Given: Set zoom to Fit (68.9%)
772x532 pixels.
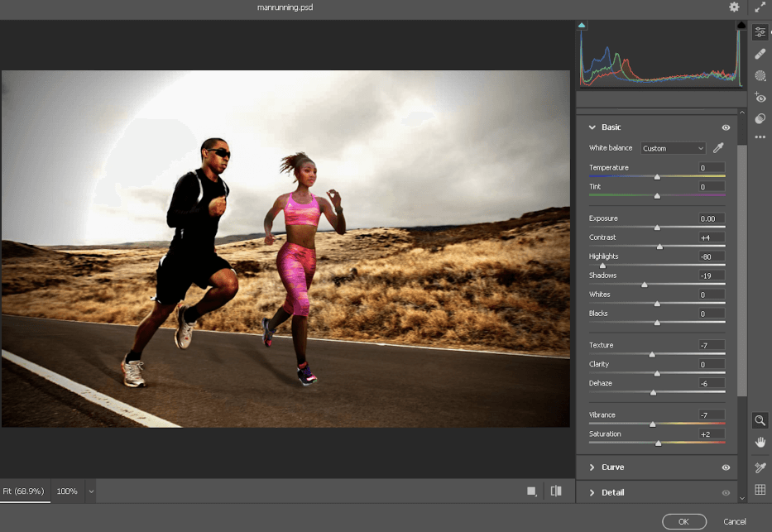Looking at the screenshot, I should tap(24, 491).
